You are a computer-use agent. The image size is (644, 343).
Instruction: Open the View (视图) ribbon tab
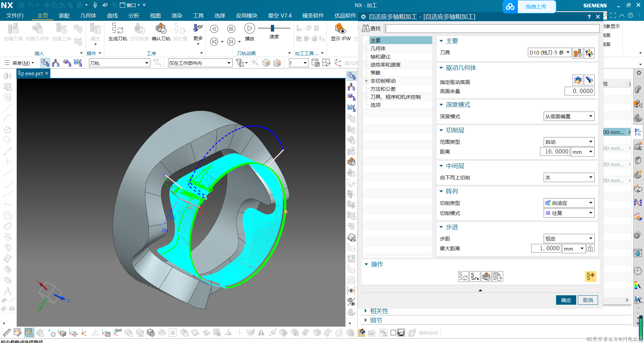pyautogui.click(x=155, y=15)
